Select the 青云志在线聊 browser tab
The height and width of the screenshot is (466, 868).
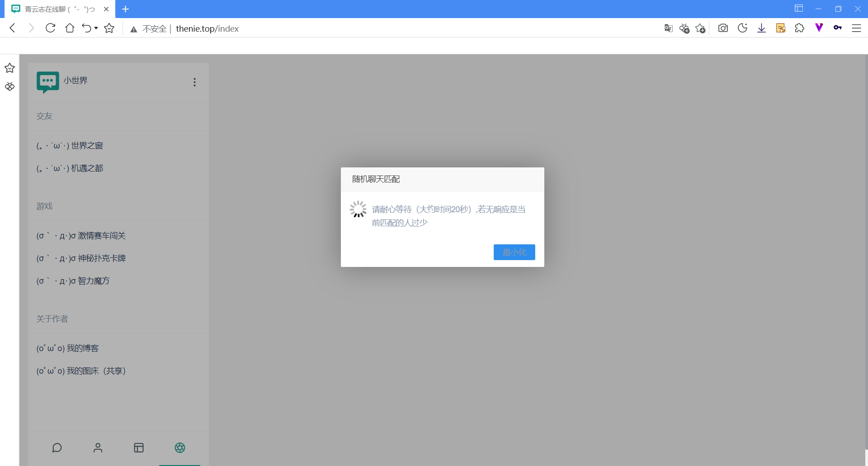pos(60,9)
